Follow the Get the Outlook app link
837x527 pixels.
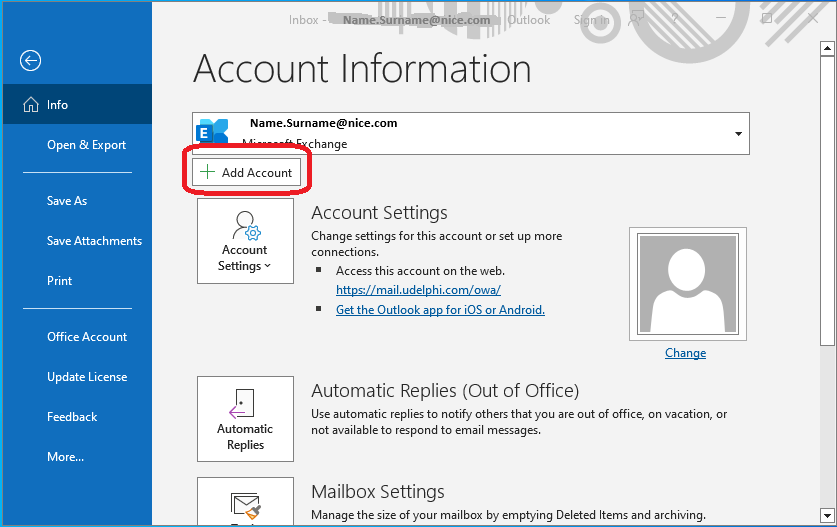(440, 310)
